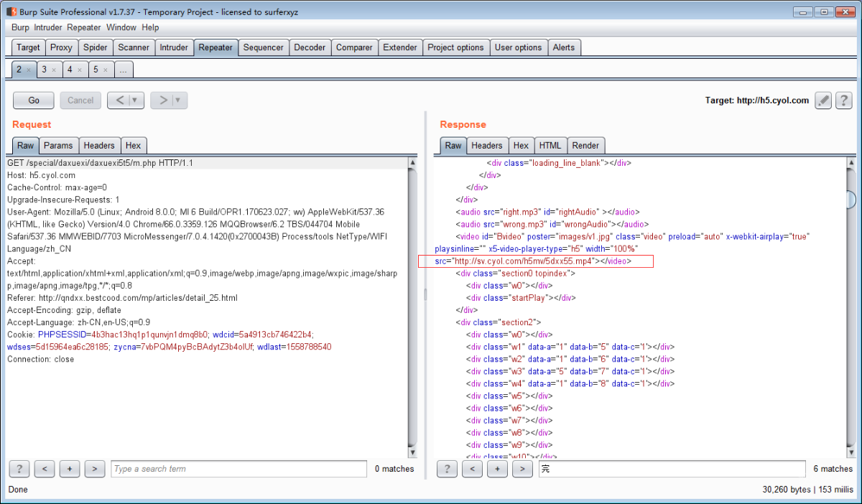
Task: Show request Headers view
Action: pos(99,145)
